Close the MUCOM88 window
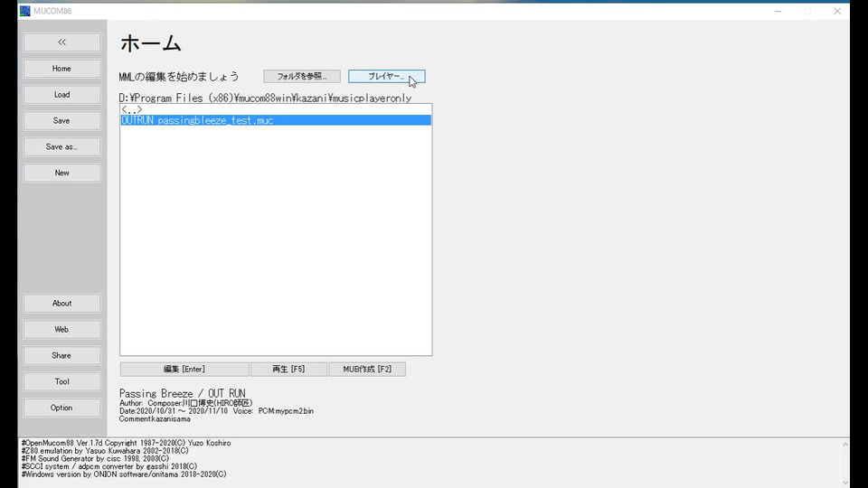Viewport: 868px width, 488px height. tap(837, 11)
